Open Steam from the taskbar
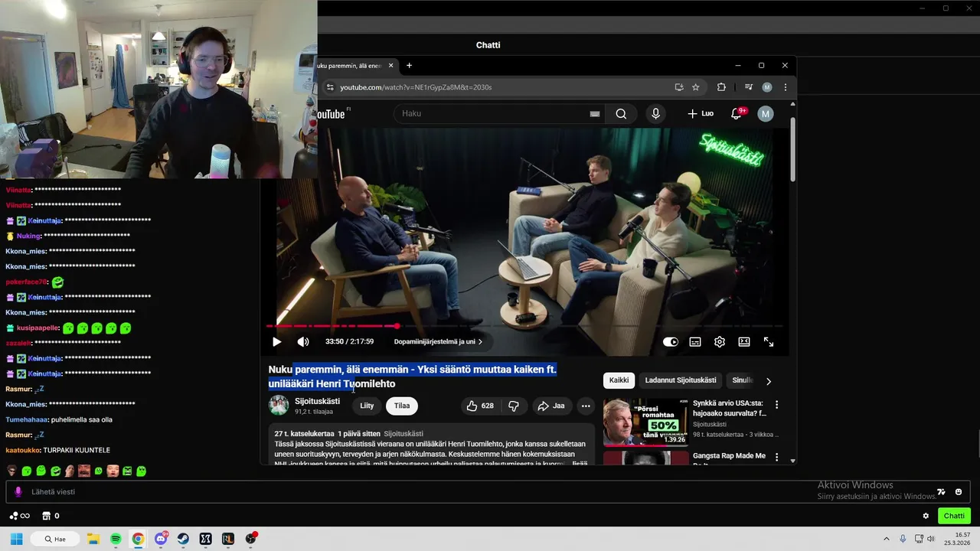The width and height of the screenshot is (980, 551). tap(183, 539)
